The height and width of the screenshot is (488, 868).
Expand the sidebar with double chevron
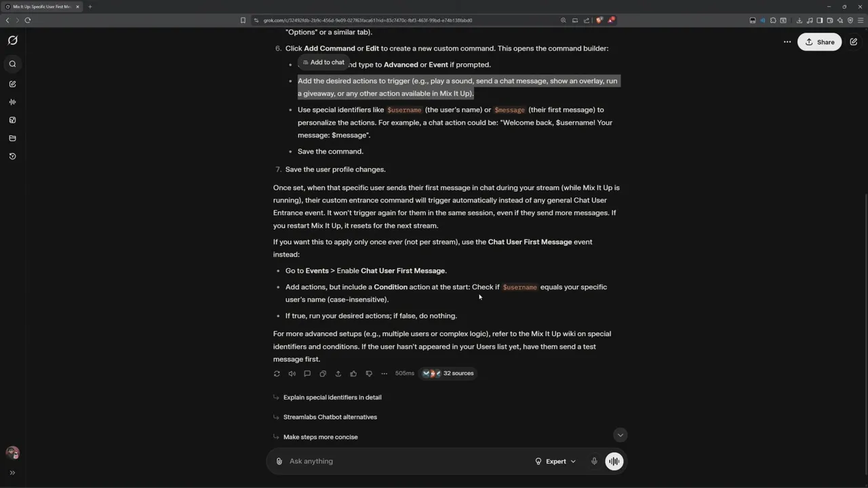pyautogui.click(x=12, y=472)
